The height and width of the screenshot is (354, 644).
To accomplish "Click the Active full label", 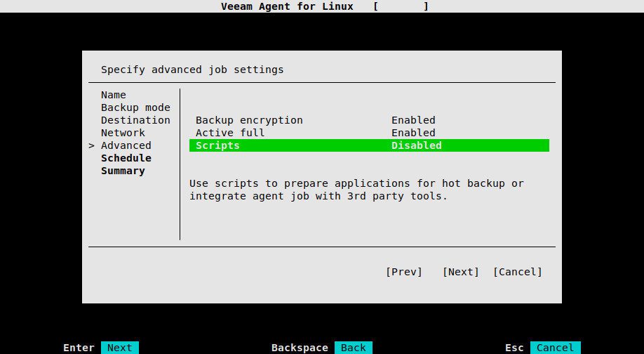I will tap(230, 133).
